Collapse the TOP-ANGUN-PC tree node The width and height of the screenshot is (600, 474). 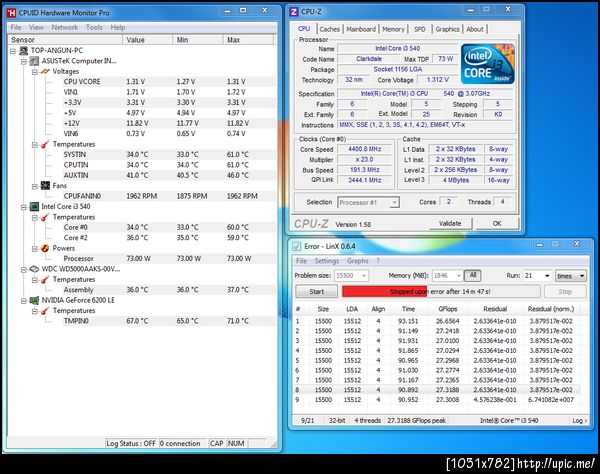pyautogui.click(x=13, y=50)
